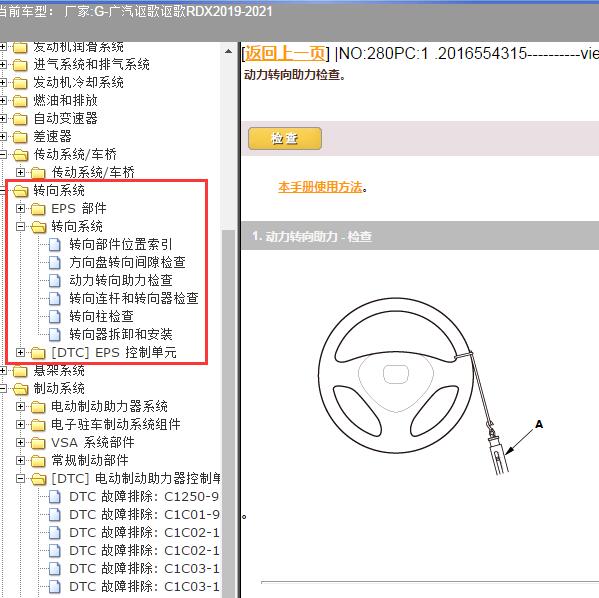Screen dimensions: 599x598
Task: Click document icon of 方向盘转向间隙检查
Action: (55, 263)
